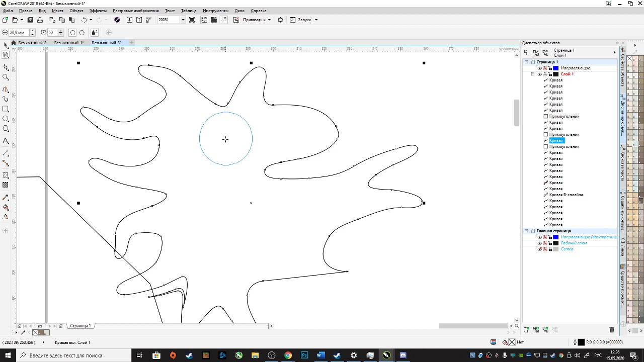Click the Welcome screen home icon

[x=14, y=43]
